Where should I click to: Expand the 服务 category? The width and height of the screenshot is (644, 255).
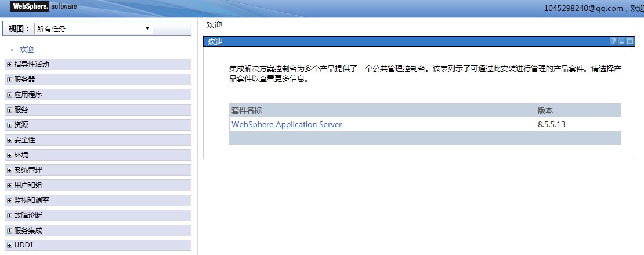pyautogui.click(x=9, y=110)
